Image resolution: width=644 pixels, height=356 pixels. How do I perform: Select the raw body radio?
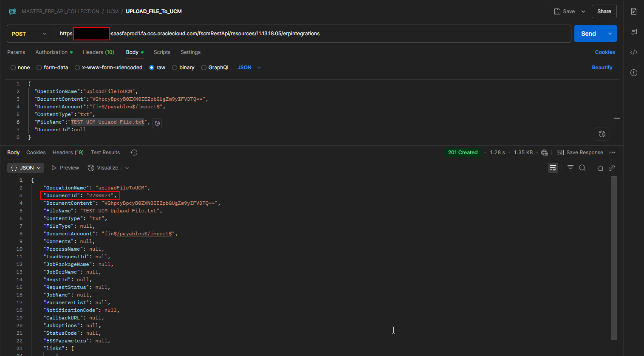[152, 68]
